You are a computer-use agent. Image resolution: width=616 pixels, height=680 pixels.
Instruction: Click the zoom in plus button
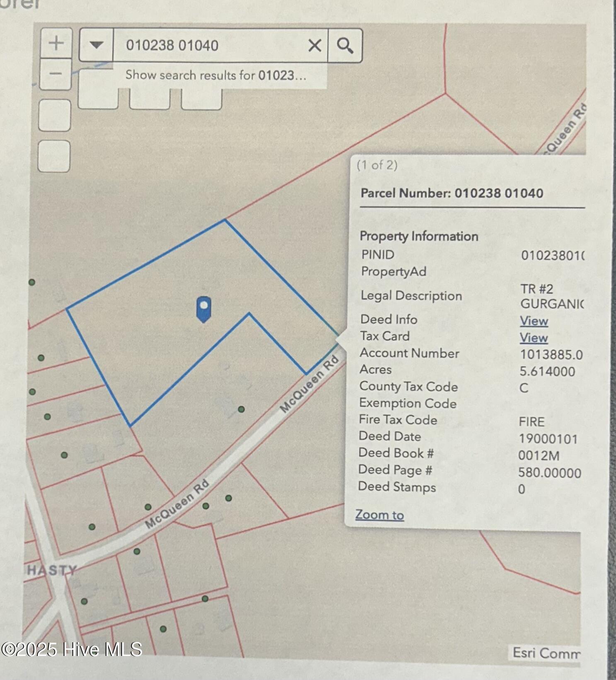pyautogui.click(x=56, y=43)
